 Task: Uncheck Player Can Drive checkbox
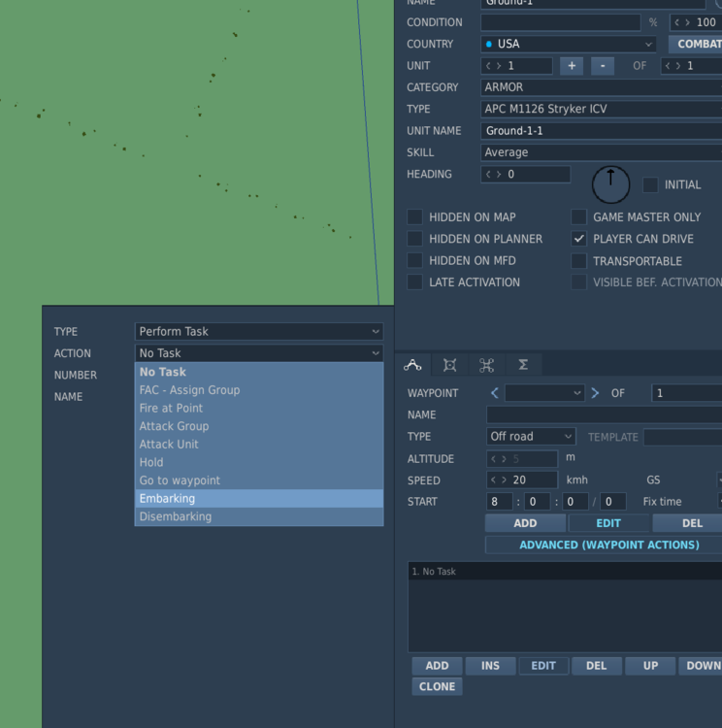[579, 239]
